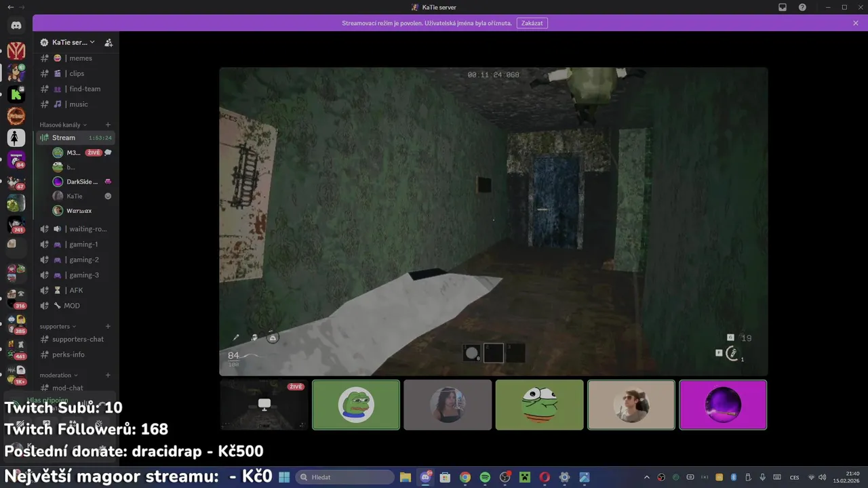The image size is (868, 488).
Task: Open the server with 67 notifications
Action: [16, 182]
